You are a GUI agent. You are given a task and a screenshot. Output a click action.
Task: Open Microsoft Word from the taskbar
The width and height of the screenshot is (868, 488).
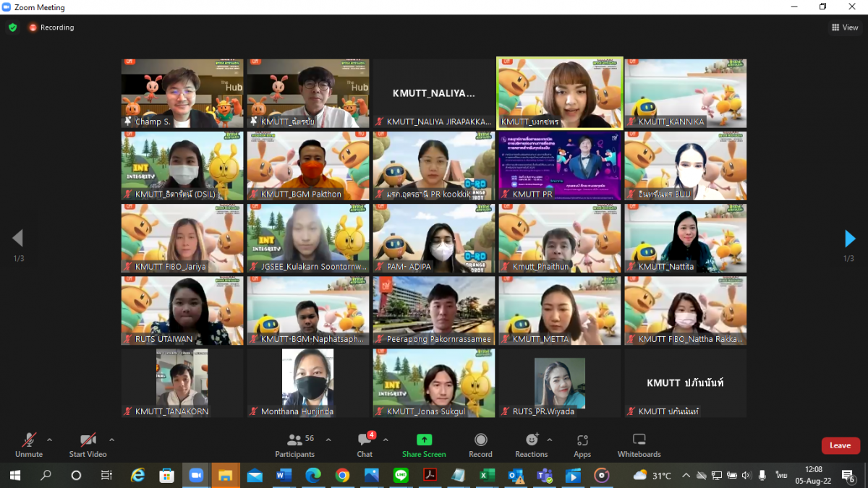(284, 475)
